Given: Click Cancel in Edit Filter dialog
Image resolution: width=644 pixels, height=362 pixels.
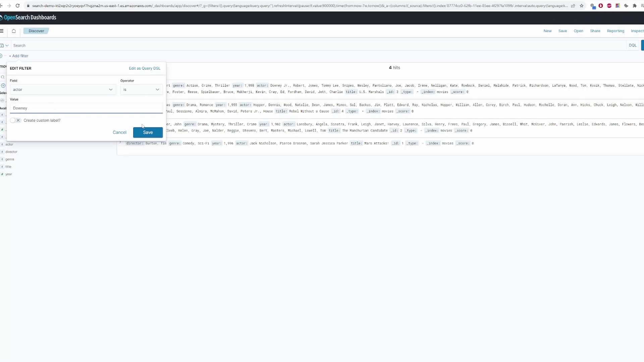Looking at the screenshot, I should (x=119, y=132).
